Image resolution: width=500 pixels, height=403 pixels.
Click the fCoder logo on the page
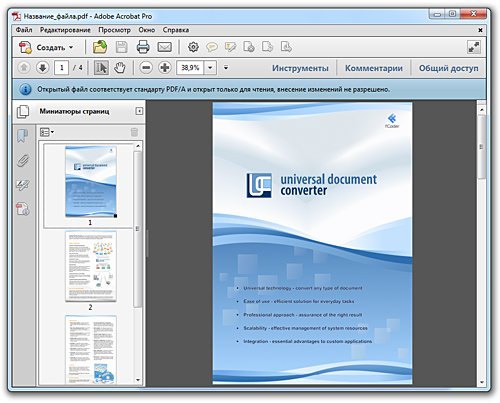coord(392,121)
